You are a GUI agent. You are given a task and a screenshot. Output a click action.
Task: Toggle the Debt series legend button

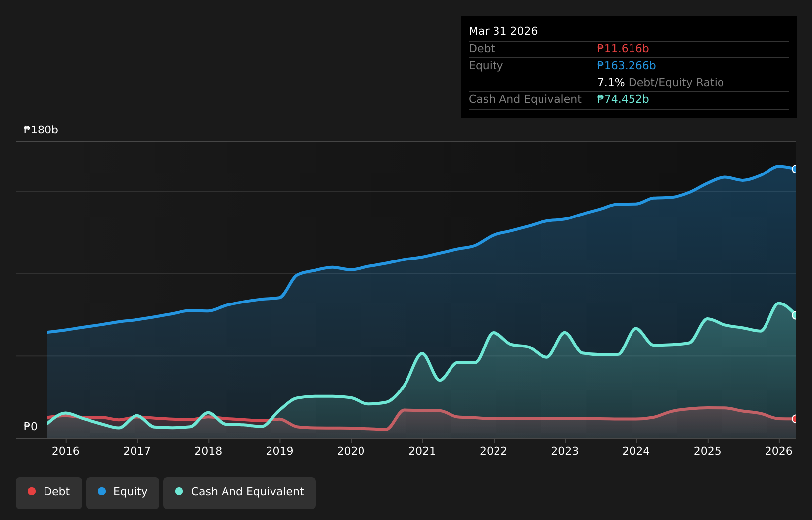(x=49, y=493)
